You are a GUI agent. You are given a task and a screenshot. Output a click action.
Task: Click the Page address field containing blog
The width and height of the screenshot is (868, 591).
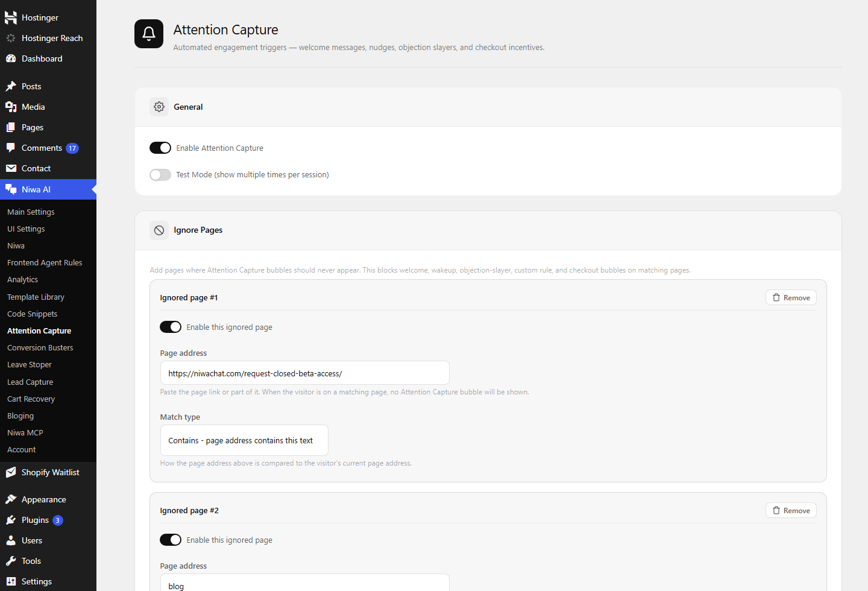tap(305, 584)
